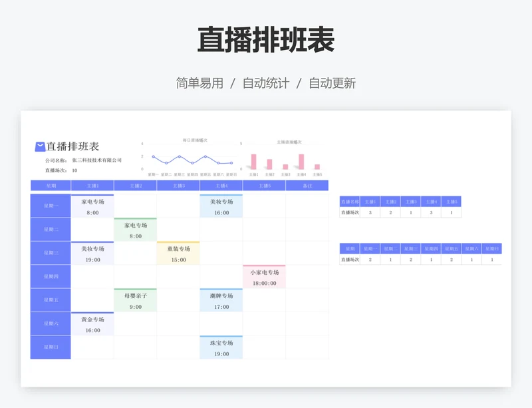Select the 珠宝专场 19:00 cell
Viewport: 532px width, 408px height.
point(221,347)
